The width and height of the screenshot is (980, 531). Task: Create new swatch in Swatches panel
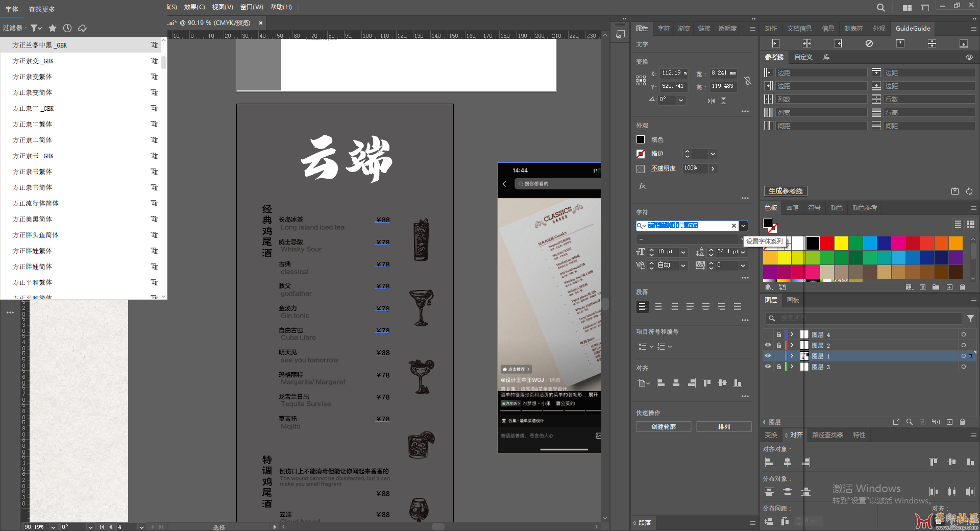point(949,287)
